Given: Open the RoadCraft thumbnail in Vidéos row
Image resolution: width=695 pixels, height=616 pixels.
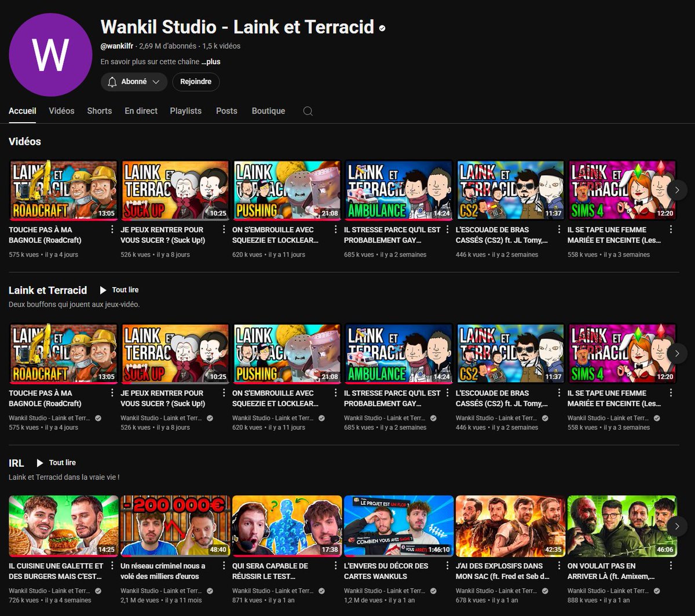Looking at the screenshot, I should click(x=63, y=190).
